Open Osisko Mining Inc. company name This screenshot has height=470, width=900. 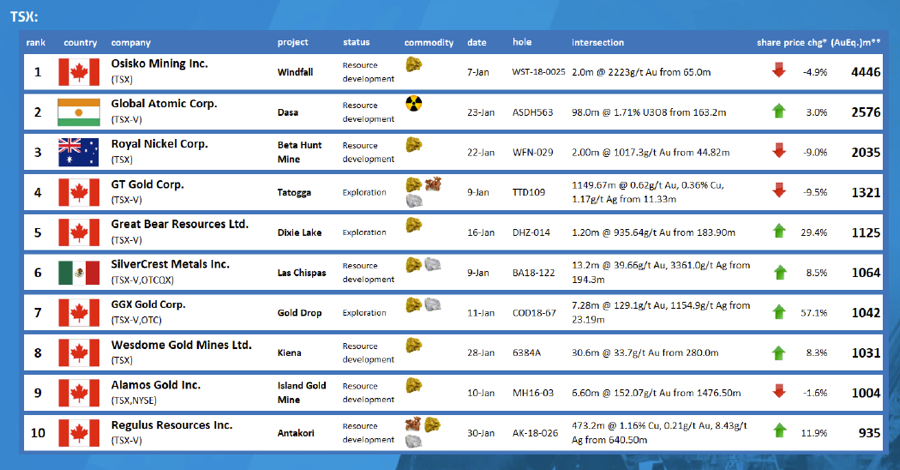159,64
